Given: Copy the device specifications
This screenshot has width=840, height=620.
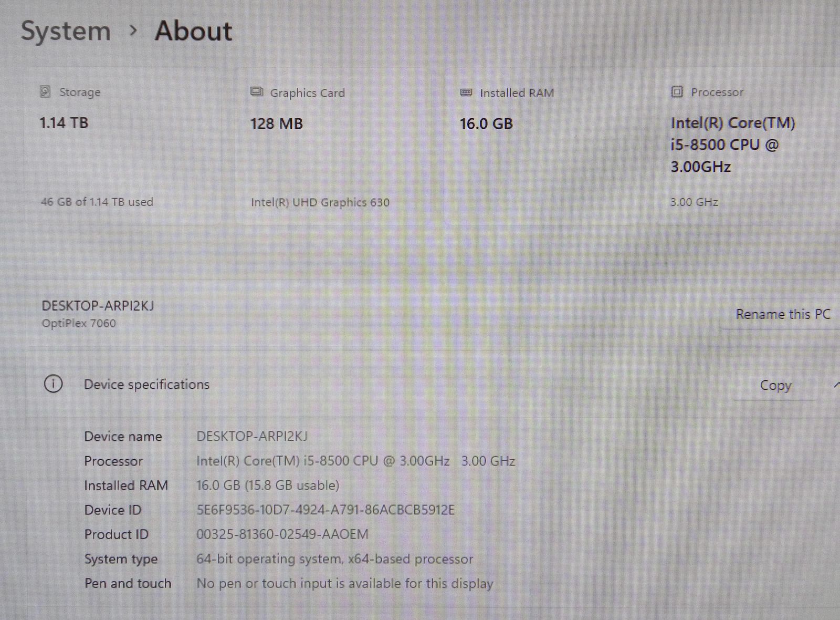Looking at the screenshot, I should [x=775, y=386].
